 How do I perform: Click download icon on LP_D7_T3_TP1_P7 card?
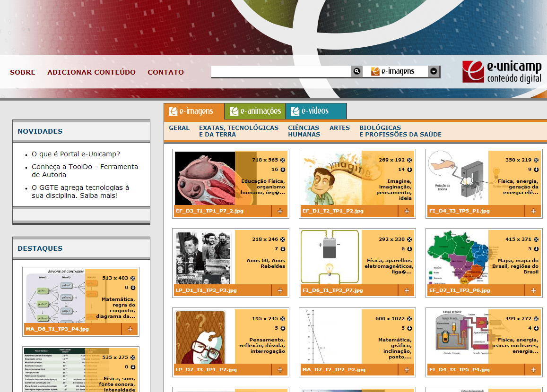(283, 329)
